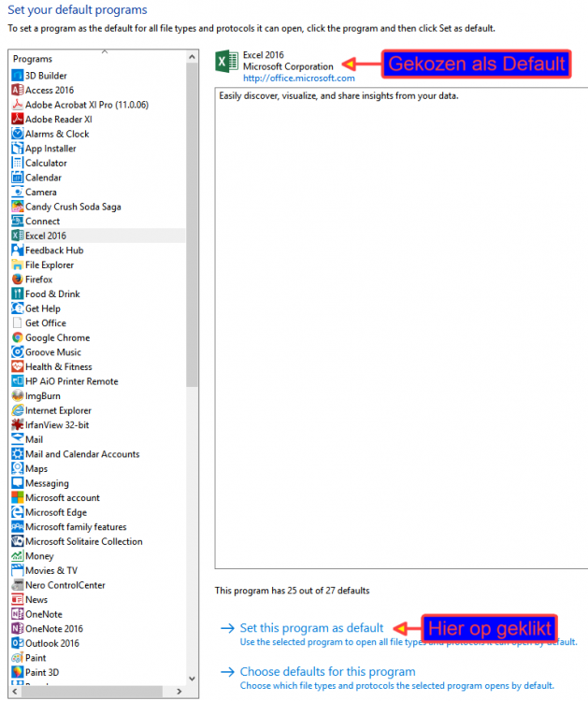Select Microsoft account entry
This screenshot has width=588, height=701.
[x=62, y=497]
